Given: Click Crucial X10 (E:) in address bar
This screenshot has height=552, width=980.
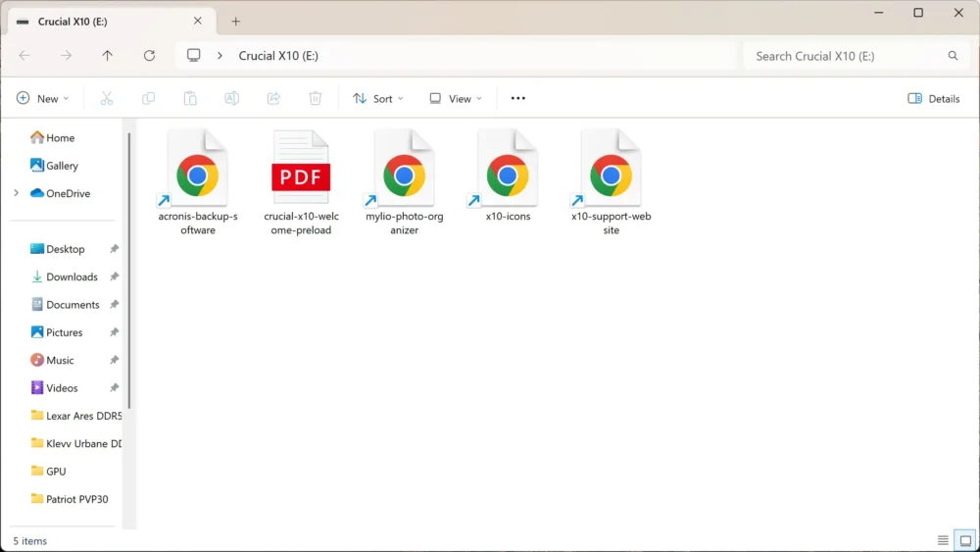Looking at the screenshot, I should [x=278, y=56].
